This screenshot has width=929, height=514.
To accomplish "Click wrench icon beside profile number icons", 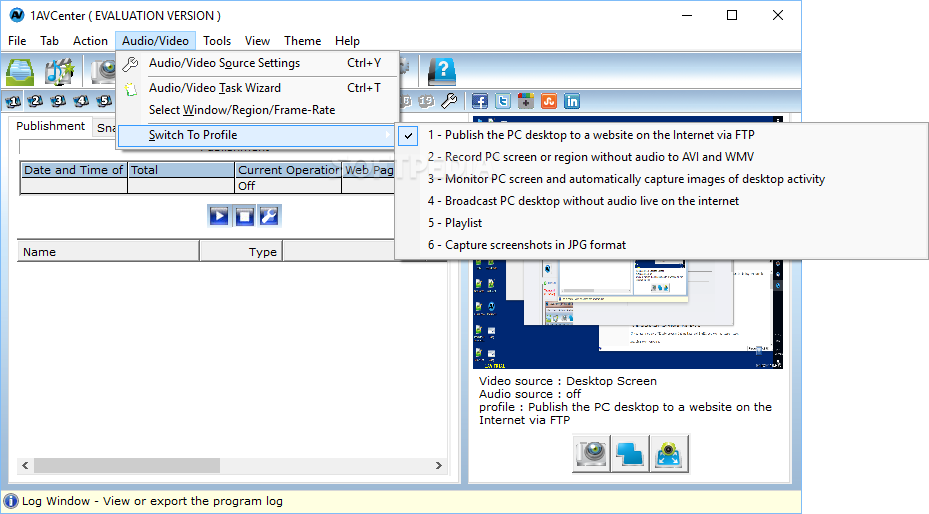I will 449,101.
